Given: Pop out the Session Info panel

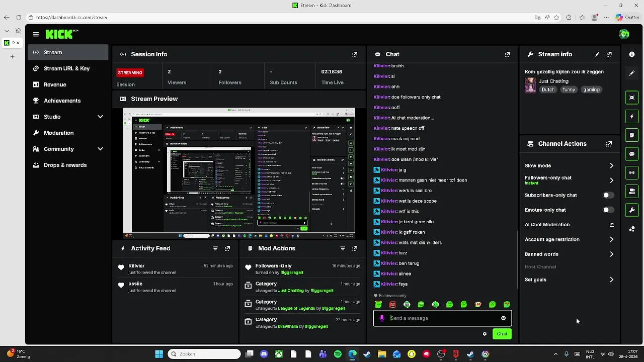Looking at the screenshot, I should [355, 54].
